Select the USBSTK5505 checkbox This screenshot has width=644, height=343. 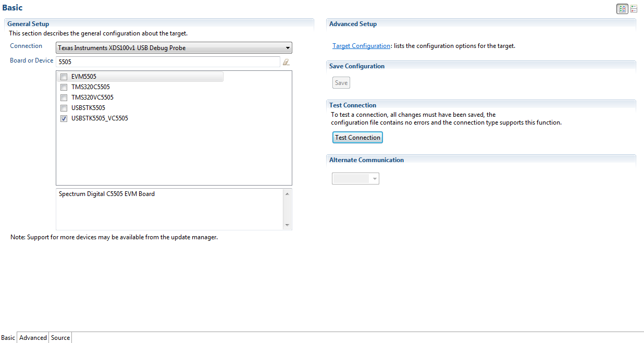[64, 108]
